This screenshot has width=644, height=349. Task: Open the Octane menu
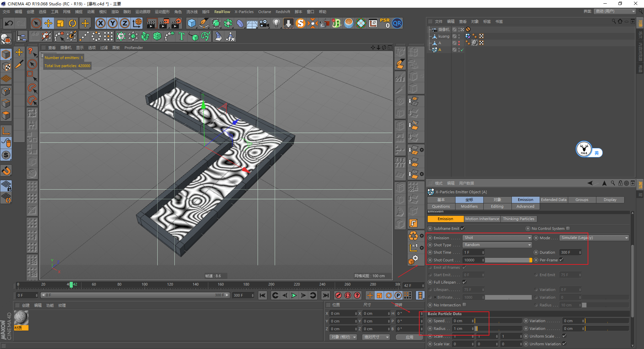pos(264,12)
